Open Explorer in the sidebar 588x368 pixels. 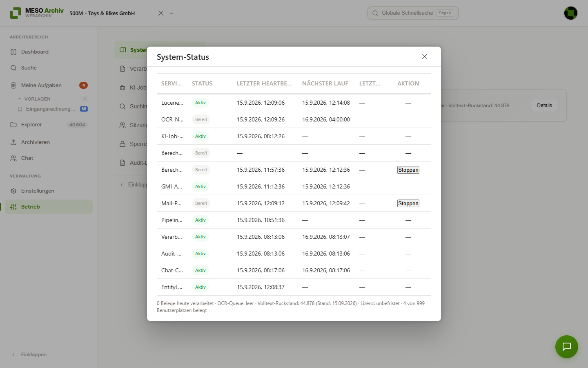pos(49,125)
